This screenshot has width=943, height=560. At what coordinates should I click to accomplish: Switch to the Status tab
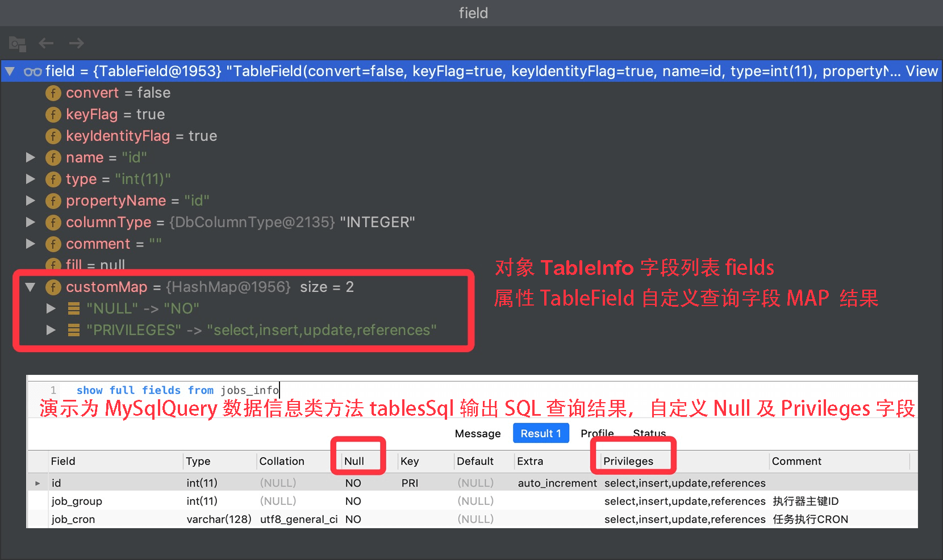tap(649, 433)
